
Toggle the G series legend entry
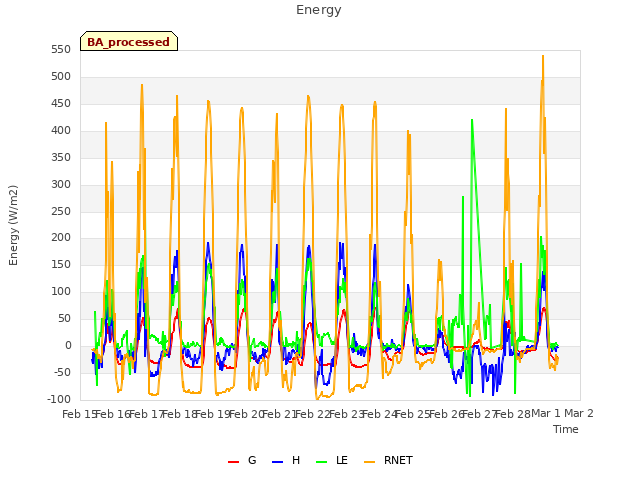point(242,461)
